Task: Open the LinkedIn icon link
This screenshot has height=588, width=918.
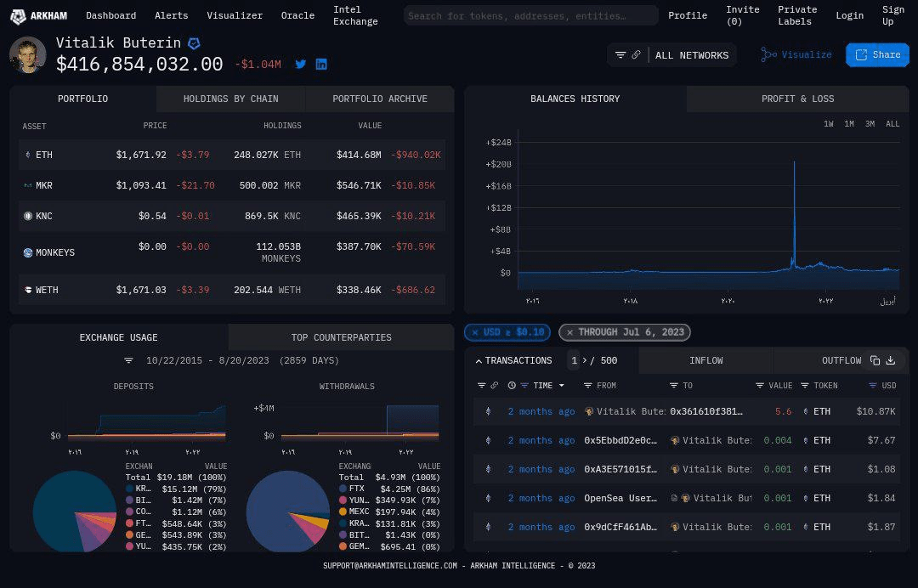Action: pyautogui.click(x=321, y=65)
